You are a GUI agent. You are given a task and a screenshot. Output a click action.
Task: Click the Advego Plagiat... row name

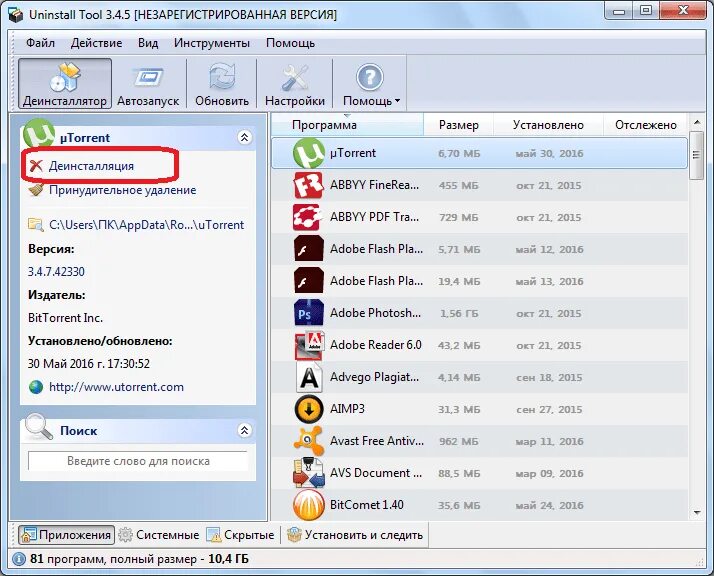[374, 377]
